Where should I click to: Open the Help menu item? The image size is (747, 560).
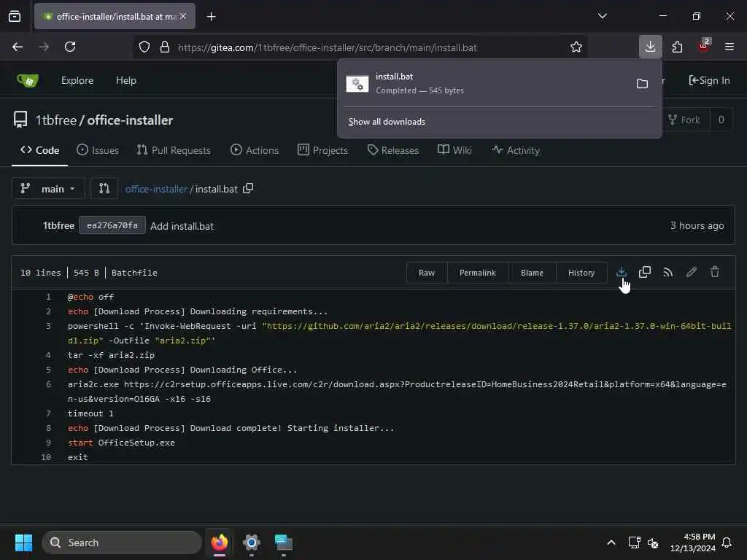[x=125, y=80]
